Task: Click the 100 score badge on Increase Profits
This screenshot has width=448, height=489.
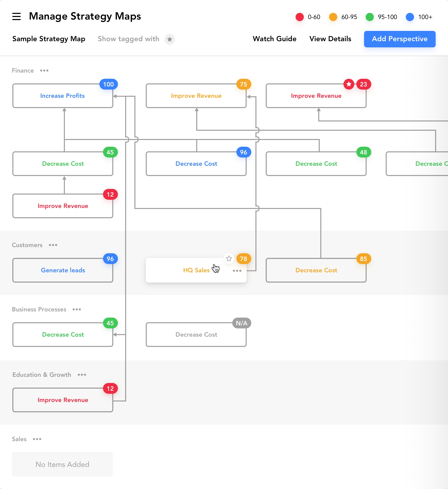Action: click(108, 84)
